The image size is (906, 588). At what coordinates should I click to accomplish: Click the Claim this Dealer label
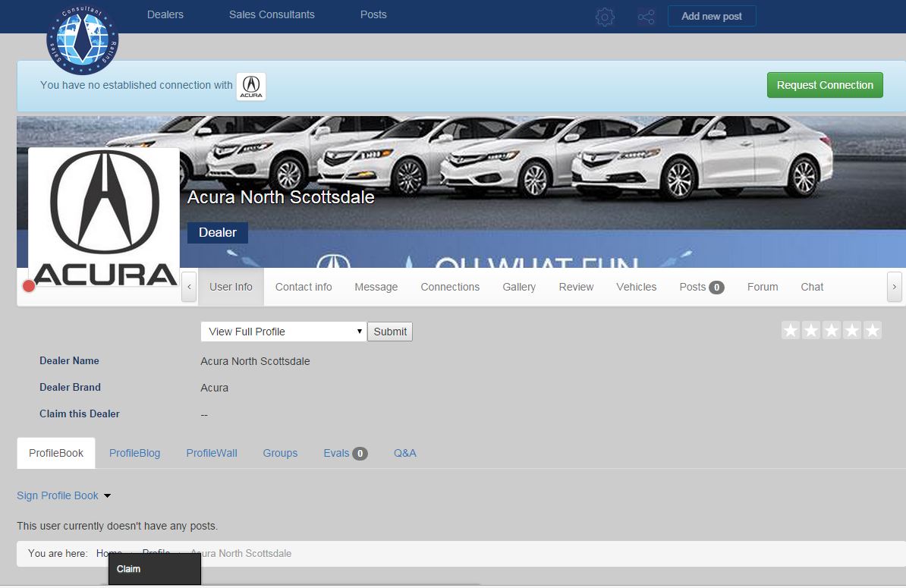coord(80,413)
